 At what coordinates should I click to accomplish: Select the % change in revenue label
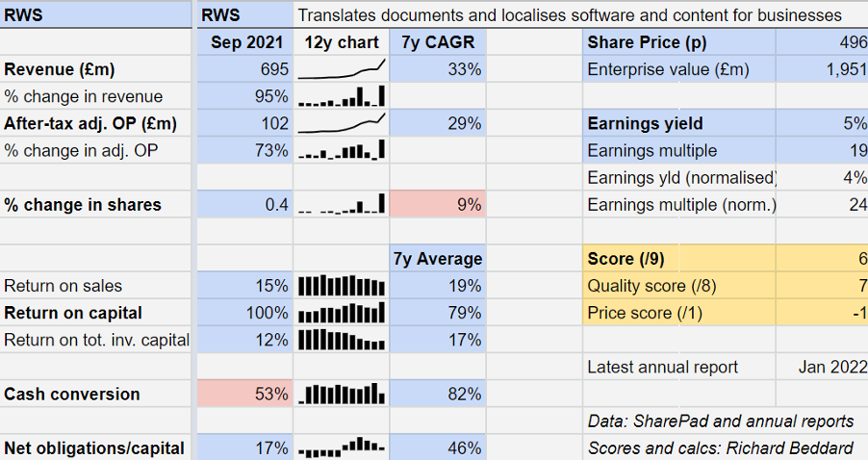(x=96, y=96)
